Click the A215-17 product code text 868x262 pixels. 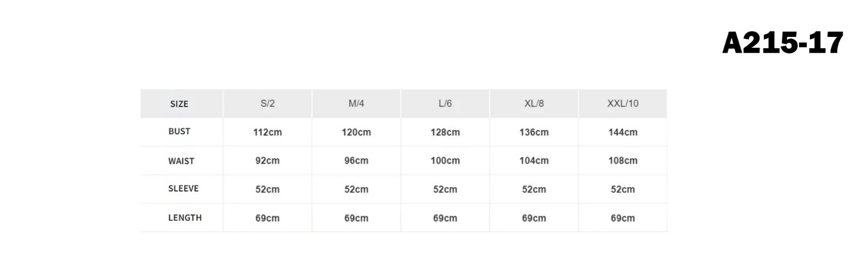click(783, 43)
